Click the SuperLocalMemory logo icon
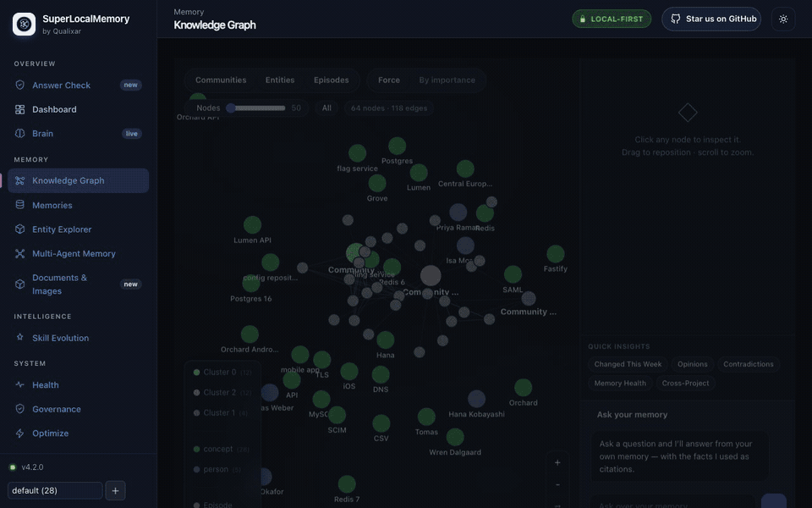 coord(24,24)
